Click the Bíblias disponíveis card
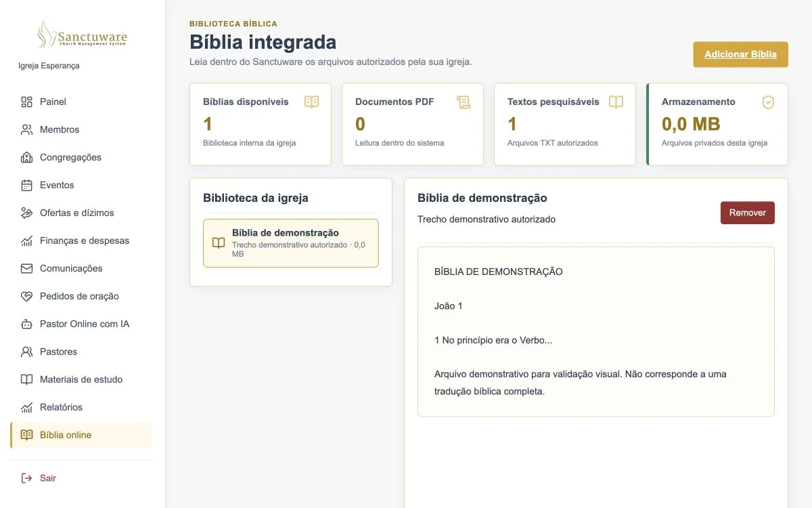 click(261, 124)
